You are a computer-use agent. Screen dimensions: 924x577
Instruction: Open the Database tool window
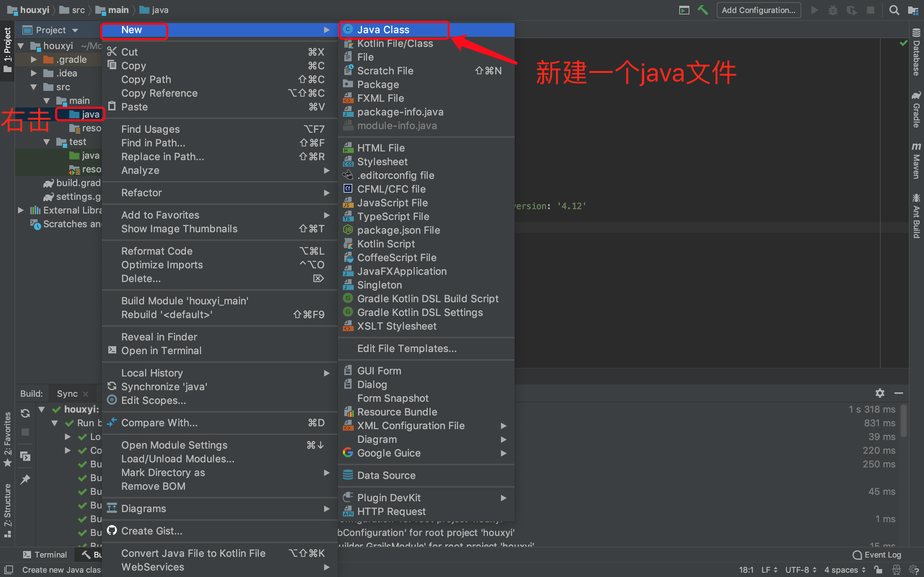click(916, 52)
